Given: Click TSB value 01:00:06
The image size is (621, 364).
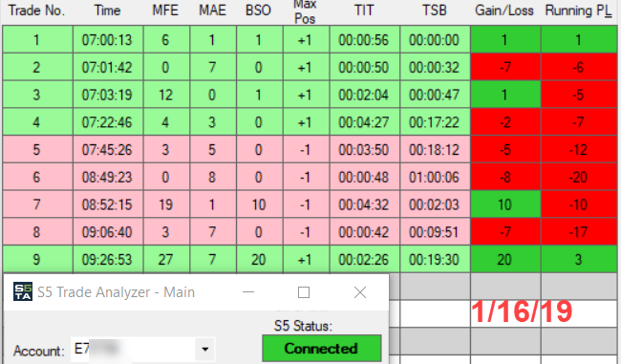Looking at the screenshot, I should (x=435, y=177).
